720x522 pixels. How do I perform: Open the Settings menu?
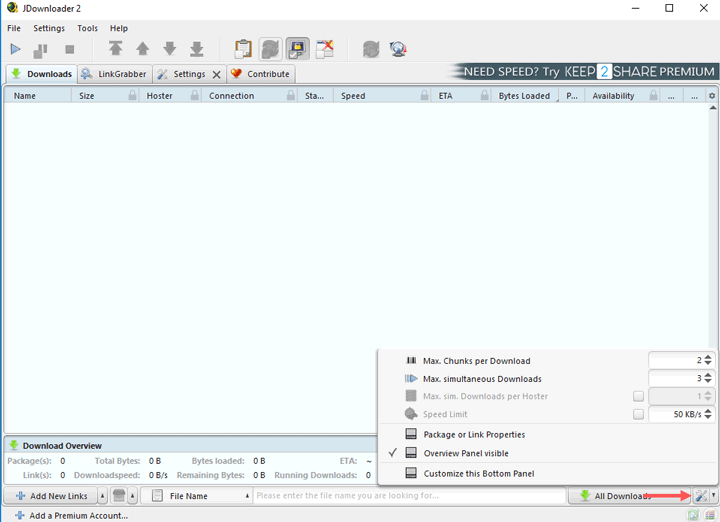(x=49, y=28)
